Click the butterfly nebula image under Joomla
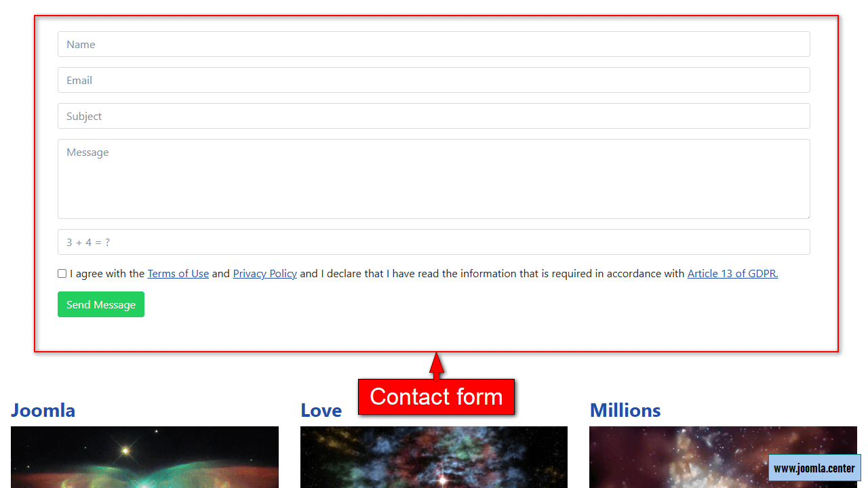The width and height of the screenshot is (868, 488). [144, 457]
